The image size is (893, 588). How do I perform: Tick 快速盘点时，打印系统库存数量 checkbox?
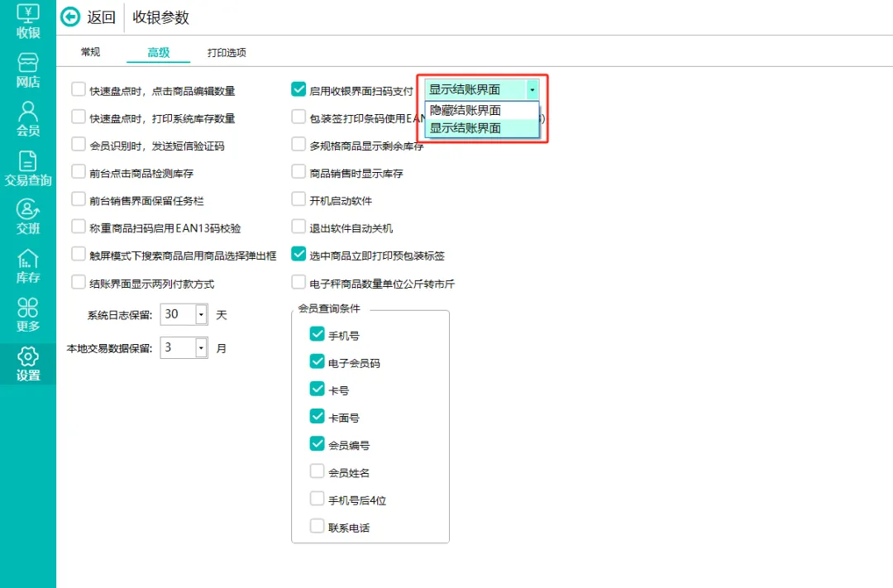[78, 117]
